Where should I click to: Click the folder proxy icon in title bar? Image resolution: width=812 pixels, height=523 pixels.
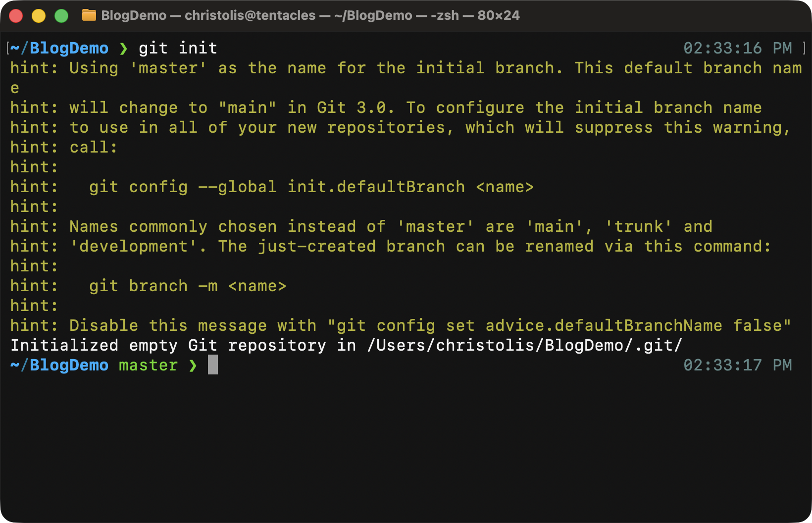(x=89, y=15)
